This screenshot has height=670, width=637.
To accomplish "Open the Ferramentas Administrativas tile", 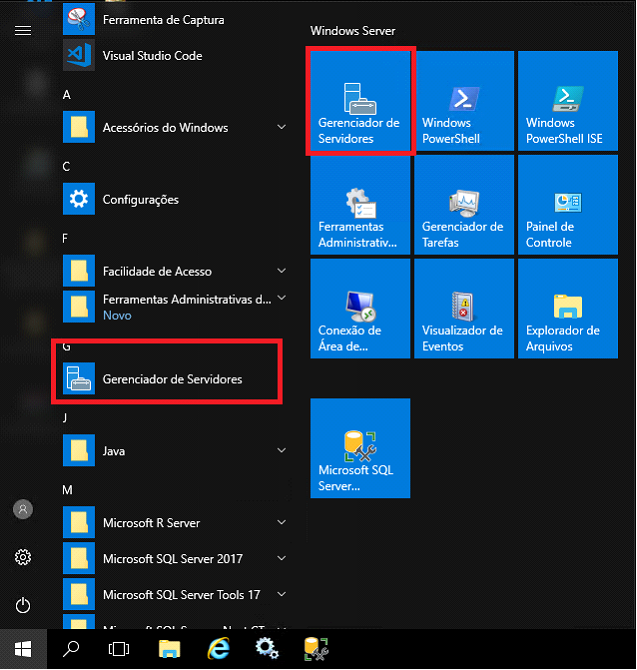I will tap(360, 205).
